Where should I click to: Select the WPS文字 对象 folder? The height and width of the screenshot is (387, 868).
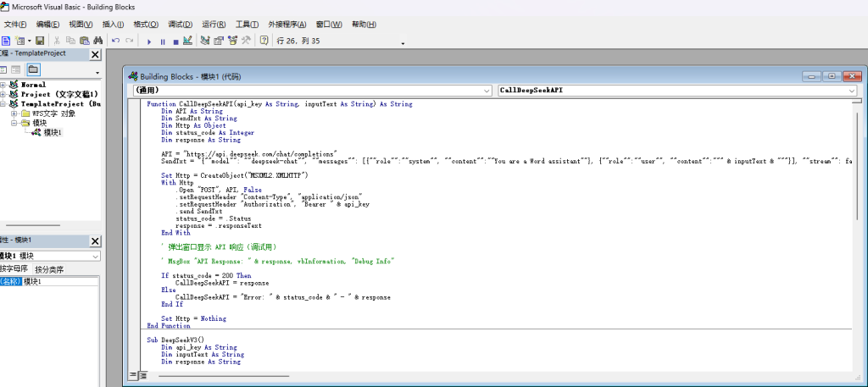[x=53, y=113]
